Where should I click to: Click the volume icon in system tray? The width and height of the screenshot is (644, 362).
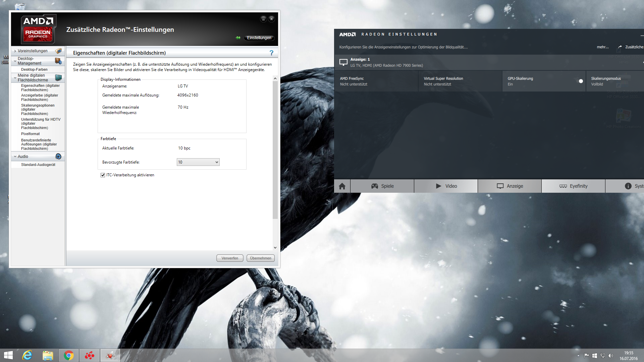(x=610, y=356)
